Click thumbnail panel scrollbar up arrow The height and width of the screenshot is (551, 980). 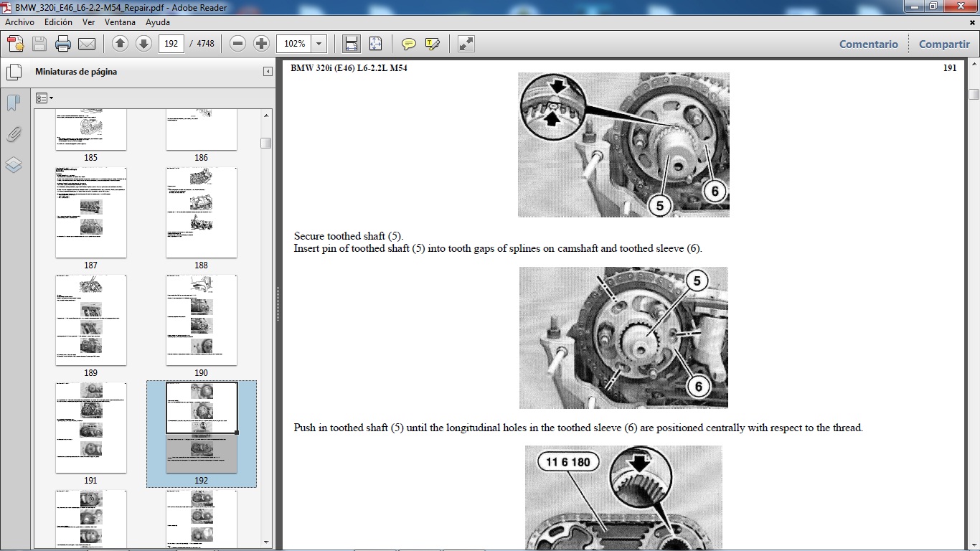[266, 116]
